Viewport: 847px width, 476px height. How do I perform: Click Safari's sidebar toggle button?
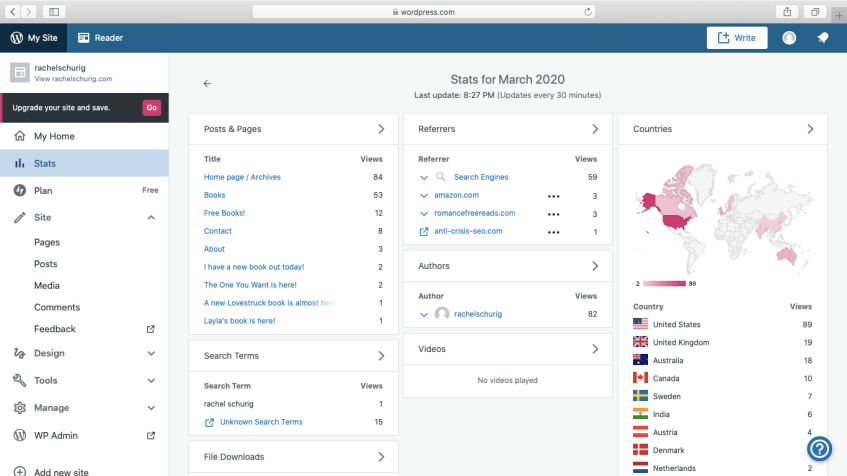[x=53, y=12]
